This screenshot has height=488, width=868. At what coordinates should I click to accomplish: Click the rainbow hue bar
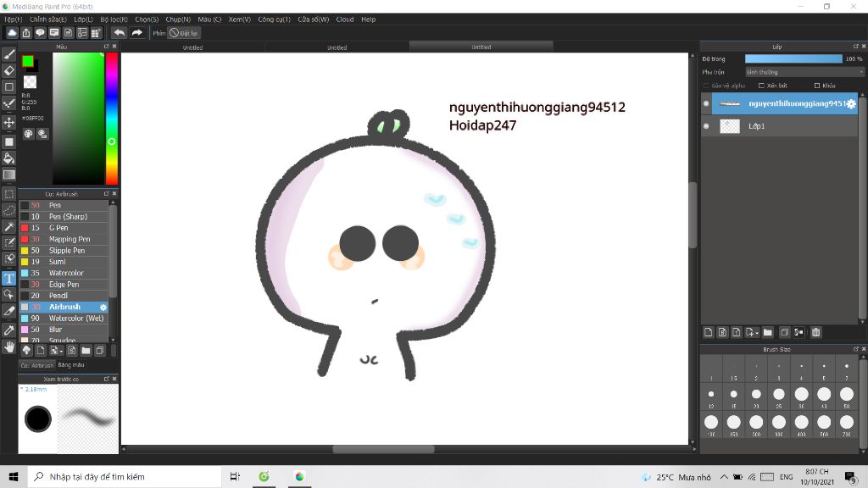coord(112,119)
